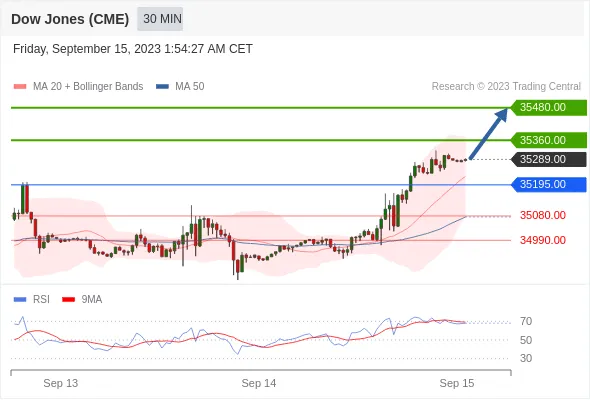The height and width of the screenshot is (400, 590).
Task: Click the RSI 50 level label
Action: (526, 341)
